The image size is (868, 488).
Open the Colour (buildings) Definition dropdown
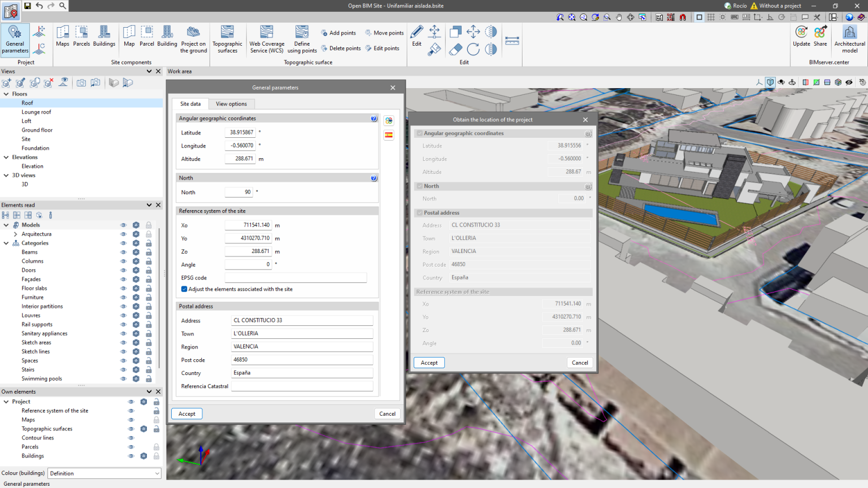pos(104,473)
